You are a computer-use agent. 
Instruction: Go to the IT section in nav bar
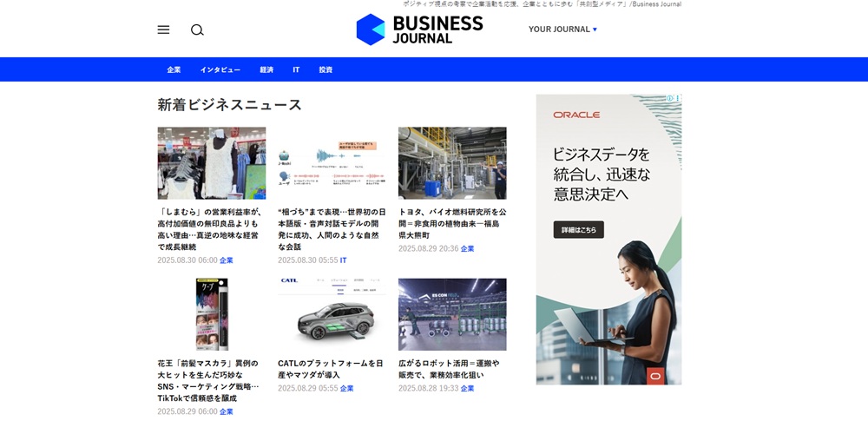tap(296, 69)
